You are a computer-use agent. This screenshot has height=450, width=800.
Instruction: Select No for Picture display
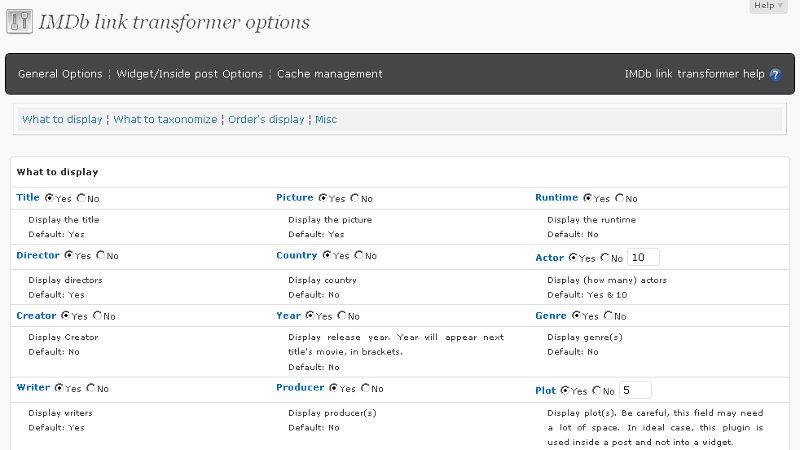coord(355,197)
